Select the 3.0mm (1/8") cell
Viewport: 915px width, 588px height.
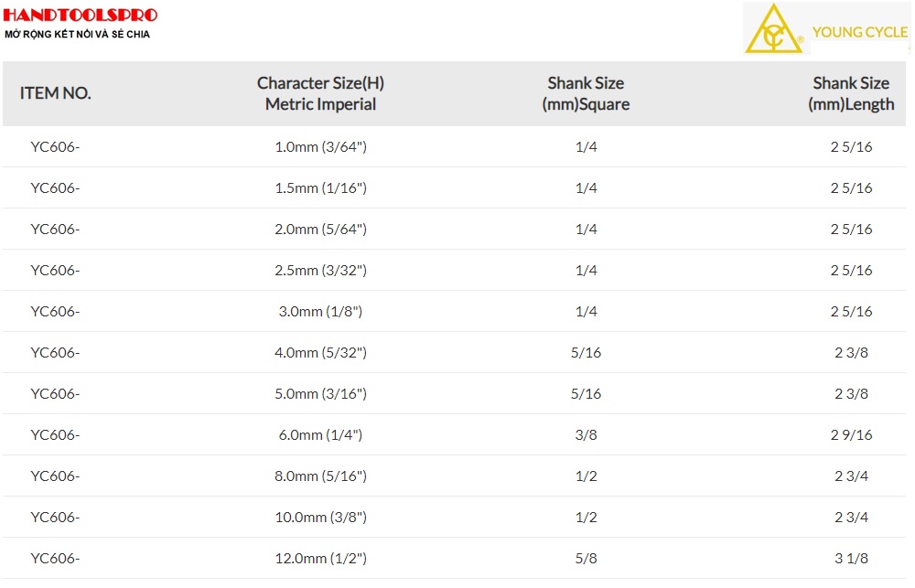tap(320, 312)
